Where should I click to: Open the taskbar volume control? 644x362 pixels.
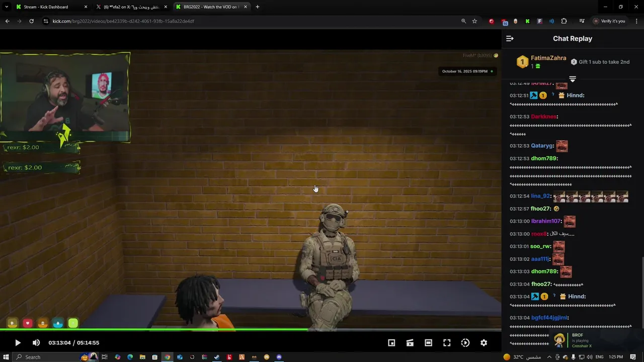[589, 357]
